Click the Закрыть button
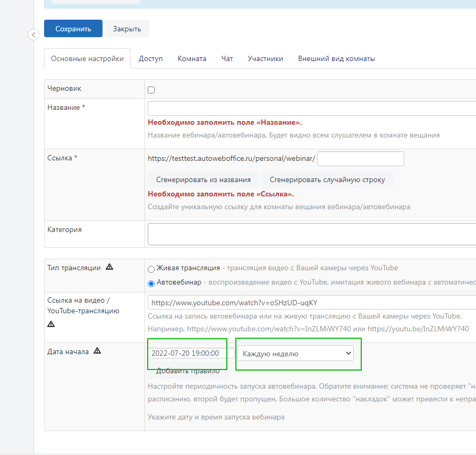 point(127,29)
